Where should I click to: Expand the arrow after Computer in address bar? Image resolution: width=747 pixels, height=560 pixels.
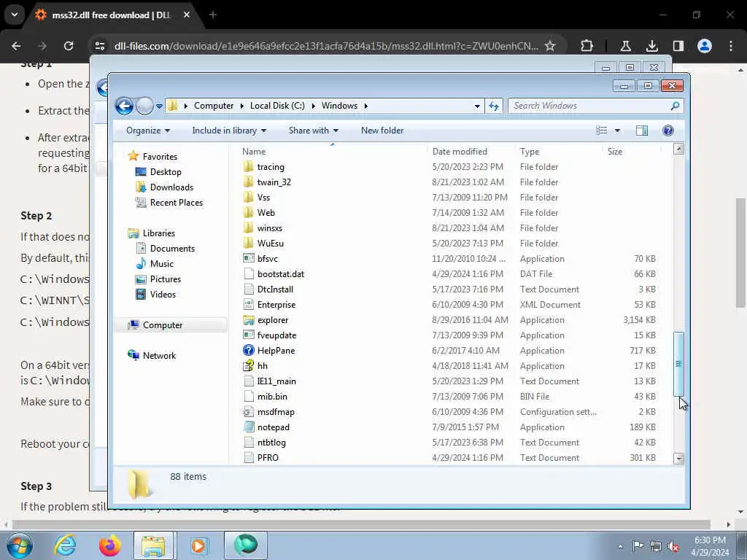coord(242,106)
